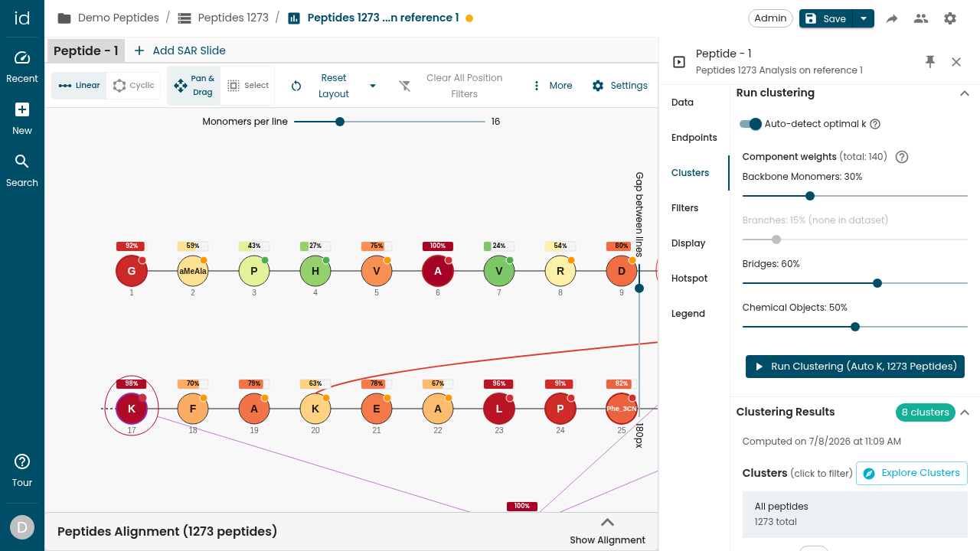Open the More options menu
980x551 pixels.
(553, 86)
